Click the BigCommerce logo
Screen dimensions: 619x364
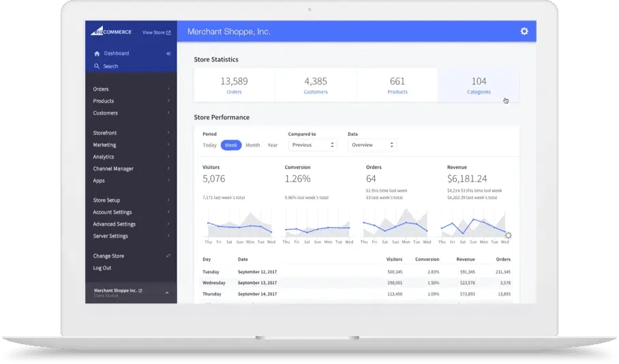pos(111,32)
